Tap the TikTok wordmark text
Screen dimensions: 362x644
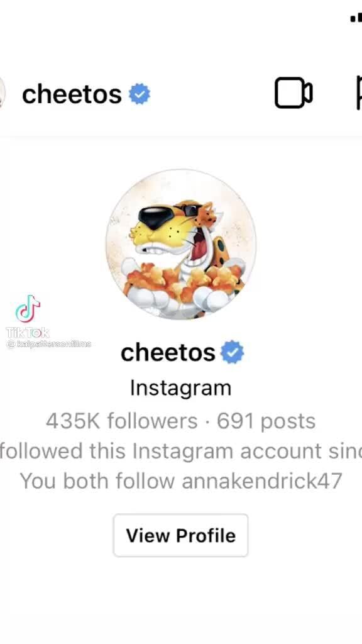click(x=28, y=332)
